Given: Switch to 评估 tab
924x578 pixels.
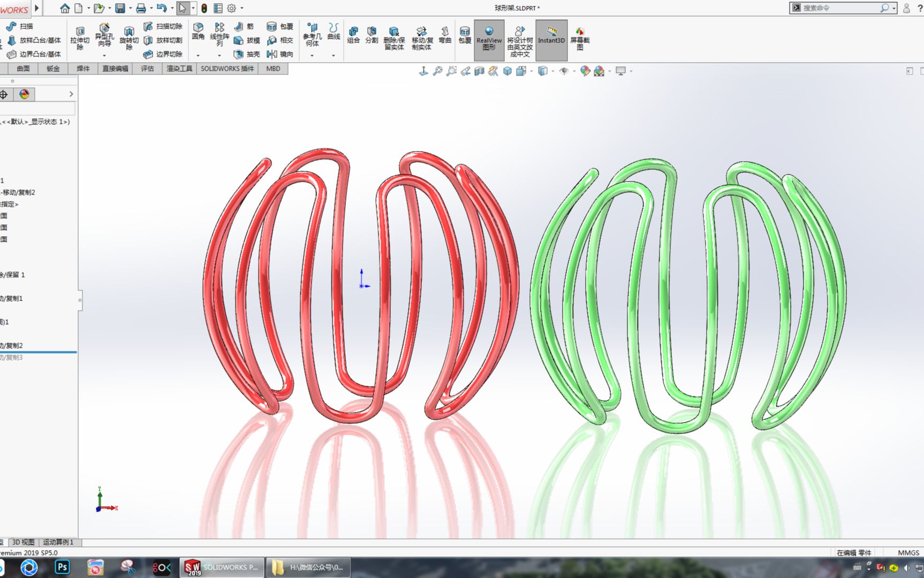Looking at the screenshot, I should pos(147,69).
